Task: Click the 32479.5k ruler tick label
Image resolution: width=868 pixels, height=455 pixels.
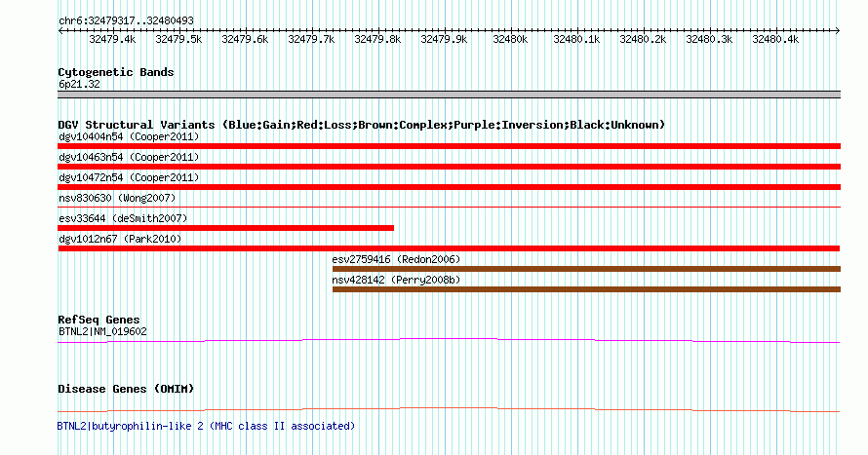Action: pyautogui.click(x=178, y=39)
